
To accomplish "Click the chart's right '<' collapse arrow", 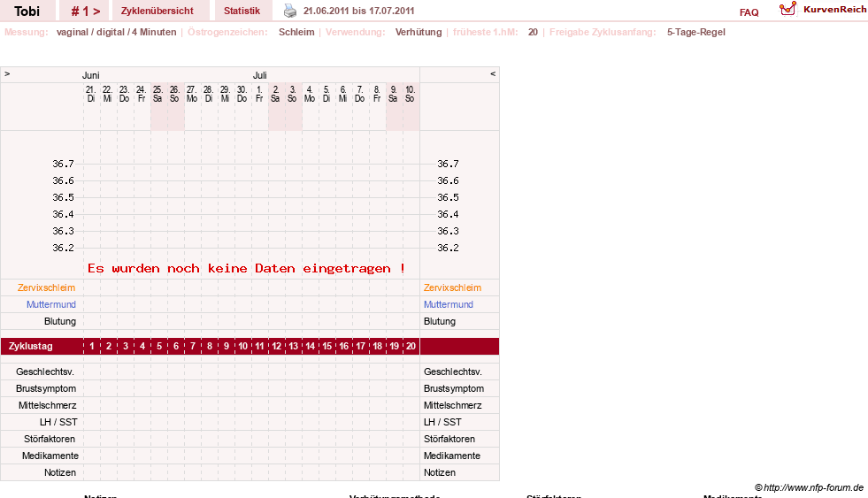I will [493, 73].
